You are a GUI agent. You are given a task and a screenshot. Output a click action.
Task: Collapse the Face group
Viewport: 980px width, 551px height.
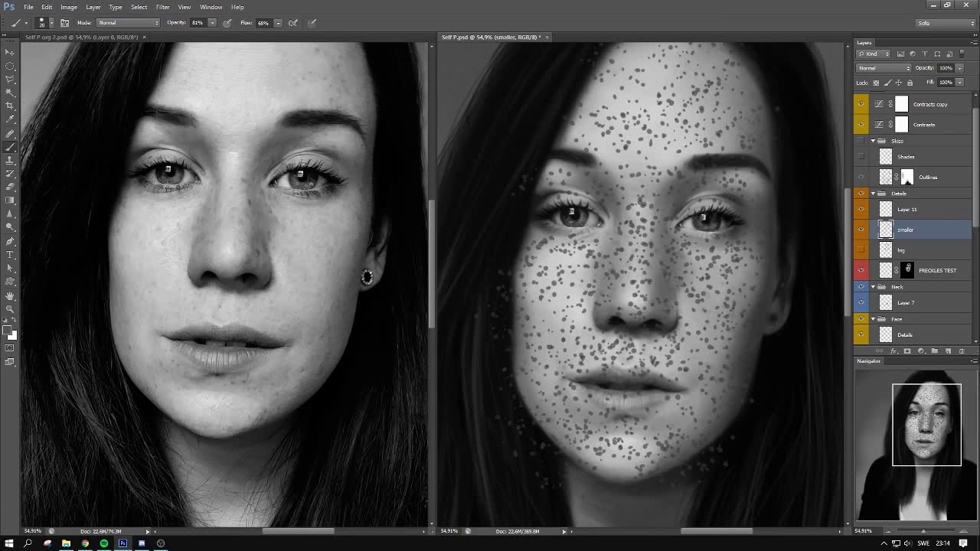coord(873,319)
